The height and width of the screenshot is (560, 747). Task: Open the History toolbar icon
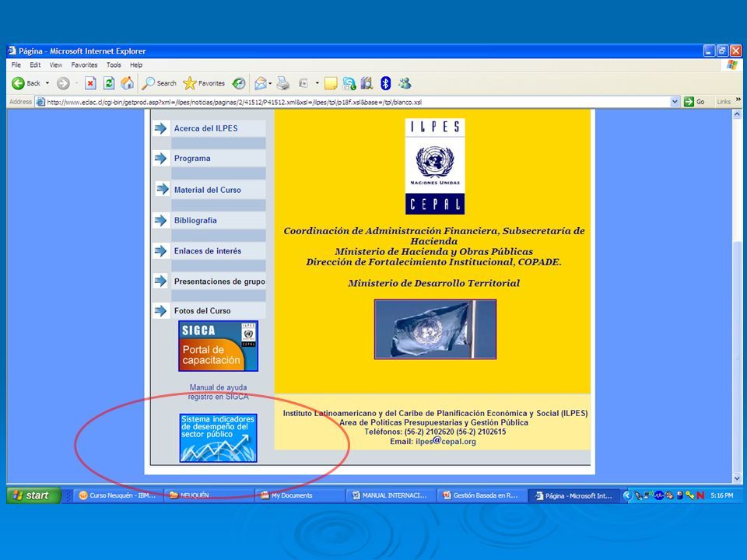click(x=239, y=83)
